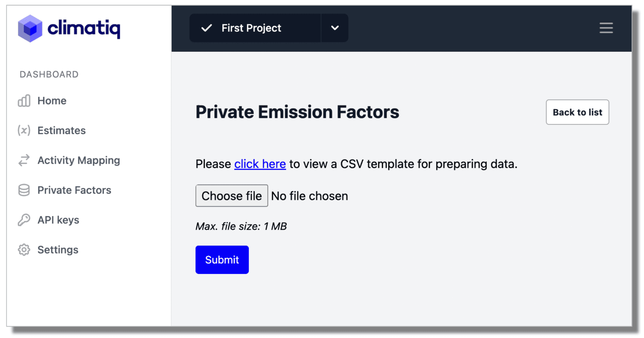Follow the "click here" CSV template link
The image size is (644, 338).
point(260,164)
